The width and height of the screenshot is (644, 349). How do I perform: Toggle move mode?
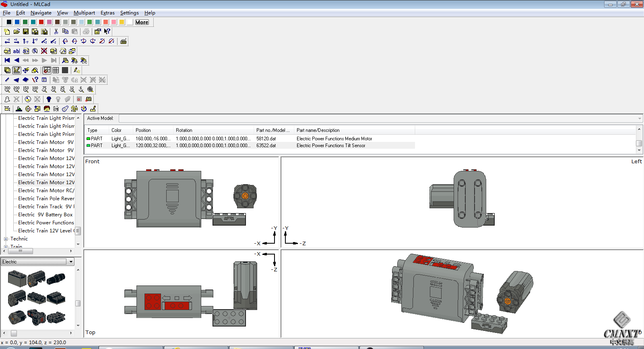(x=26, y=70)
